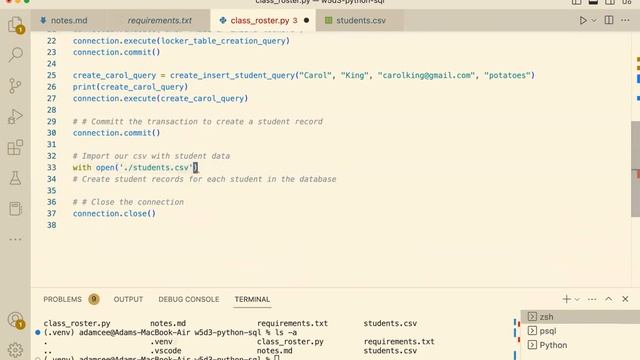Screen dimensions: 640x360
Task: Click the editor vertical scrollbar thumb
Action: 636,169
